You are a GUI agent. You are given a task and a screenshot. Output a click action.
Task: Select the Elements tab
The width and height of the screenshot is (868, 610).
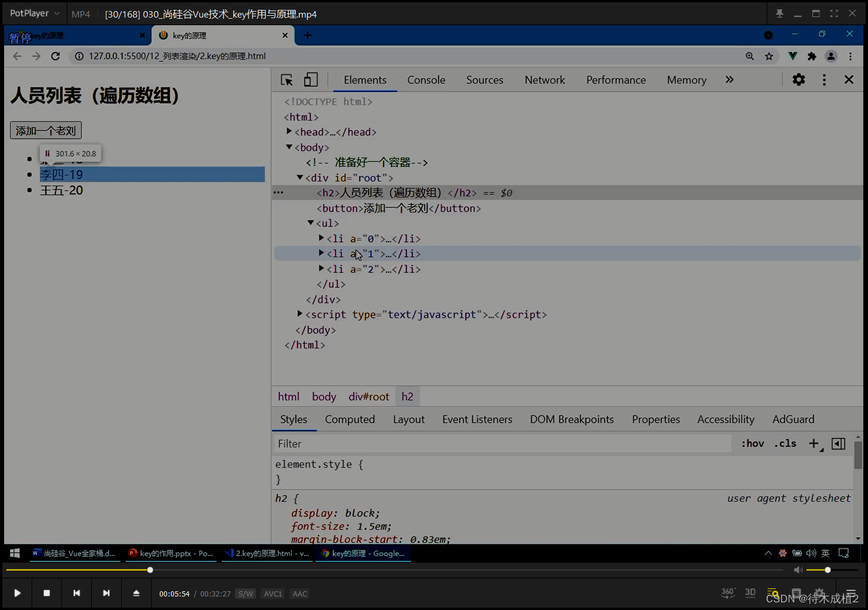tap(365, 80)
